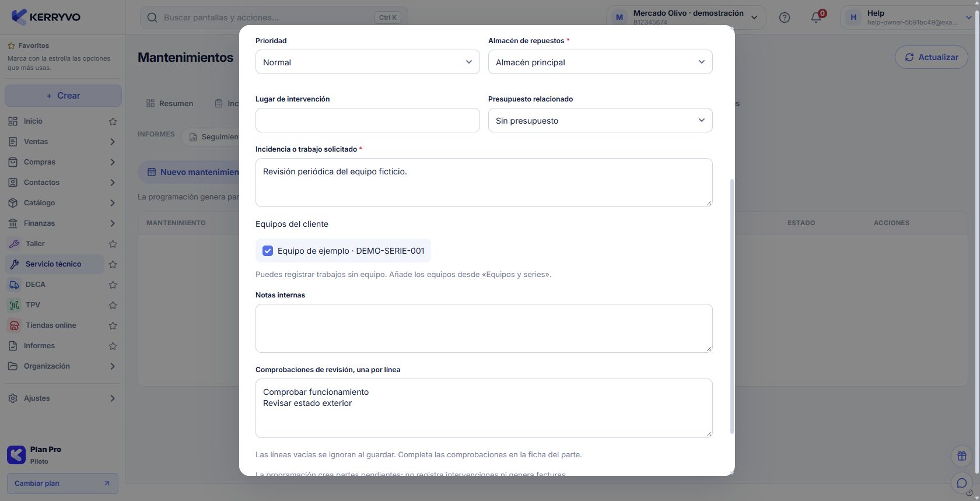Image resolution: width=980 pixels, height=501 pixels.
Task: Click the Informes document icon
Action: (x=13, y=346)
